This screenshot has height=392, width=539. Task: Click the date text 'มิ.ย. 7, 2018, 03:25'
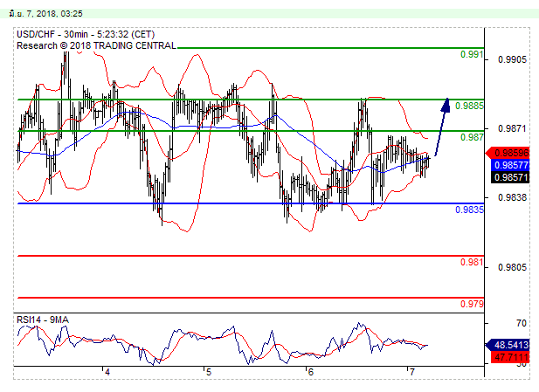(x=46, y=14)
